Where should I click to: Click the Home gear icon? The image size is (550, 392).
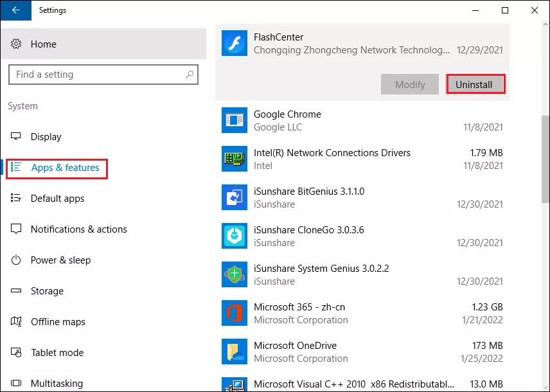coord(16,44)
